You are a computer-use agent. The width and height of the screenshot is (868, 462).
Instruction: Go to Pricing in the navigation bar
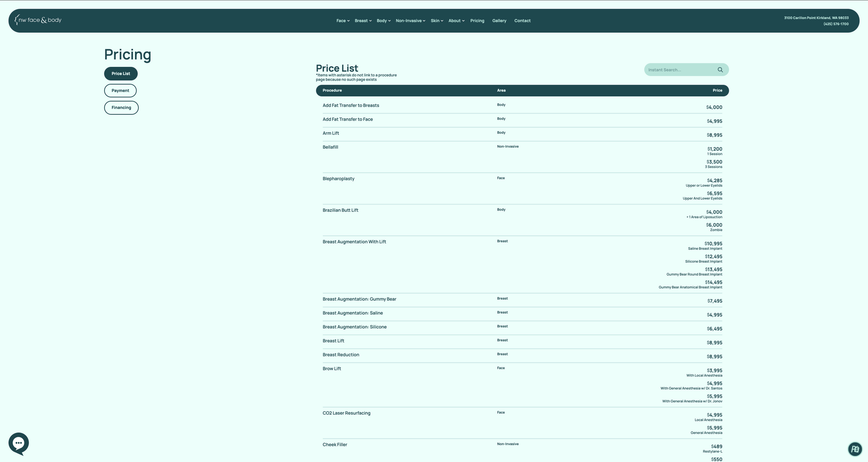(x=477, y=21)
